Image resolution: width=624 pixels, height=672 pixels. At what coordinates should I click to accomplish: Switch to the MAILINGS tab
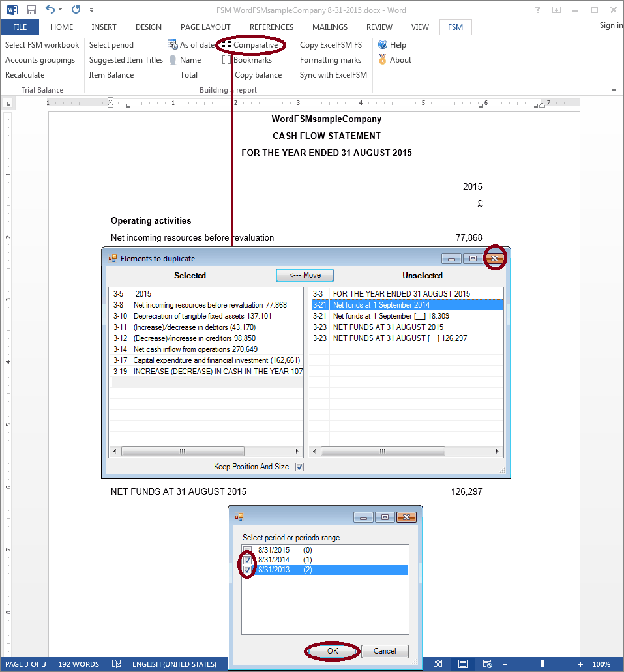pyautogui.click(x=330, y=27)
